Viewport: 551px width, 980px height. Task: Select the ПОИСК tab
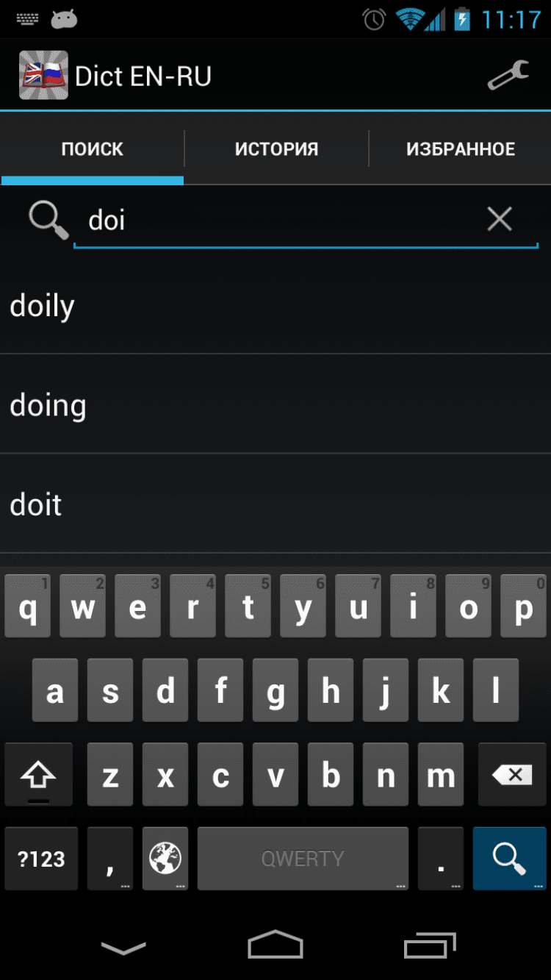coord(92,149)
